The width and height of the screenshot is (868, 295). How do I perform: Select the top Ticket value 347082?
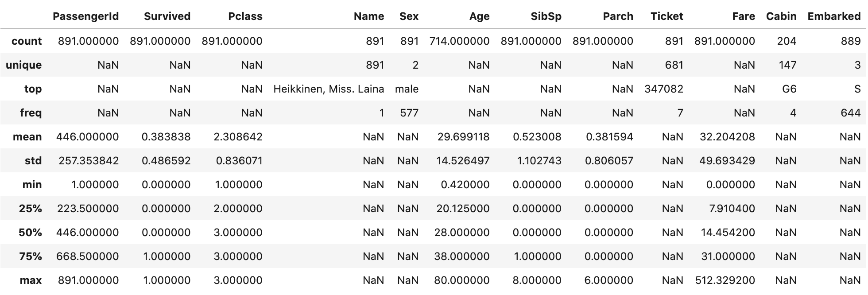click(x=664, y=89)
